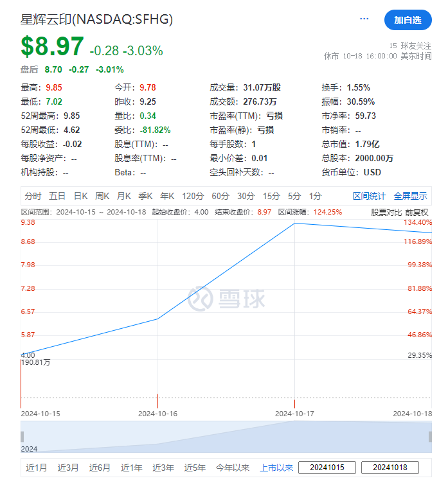Click the current price $8.97
The width and height of the screenshot is (448, 483).
coord(53,46)
